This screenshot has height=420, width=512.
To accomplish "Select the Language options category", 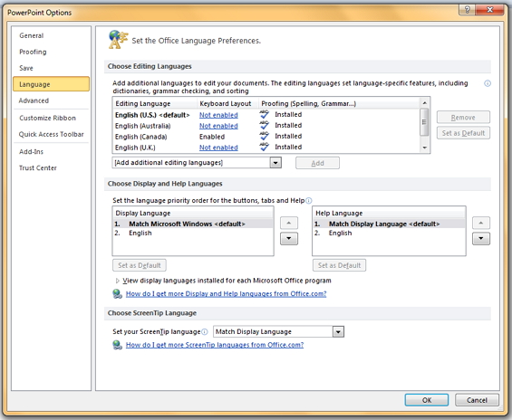I will point(52,84).
